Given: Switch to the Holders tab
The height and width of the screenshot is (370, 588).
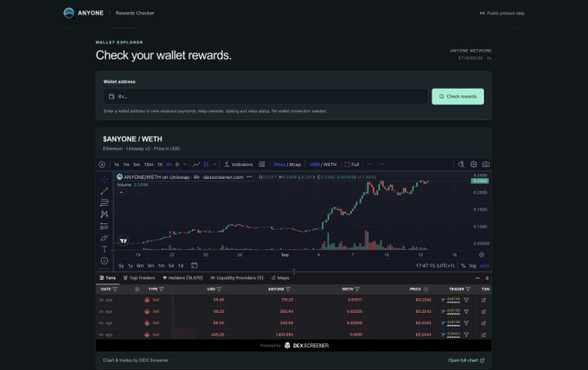Looking at the screenshot, I should [x=182, y=277].
